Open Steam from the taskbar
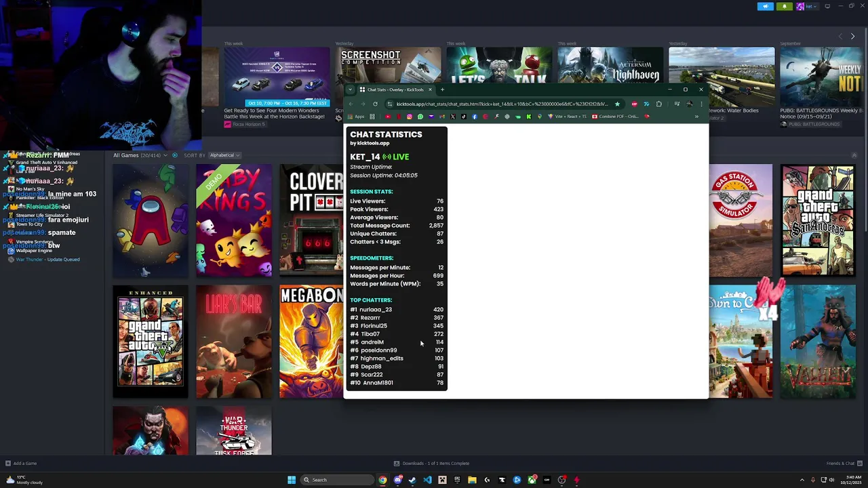 pos(412,480)
